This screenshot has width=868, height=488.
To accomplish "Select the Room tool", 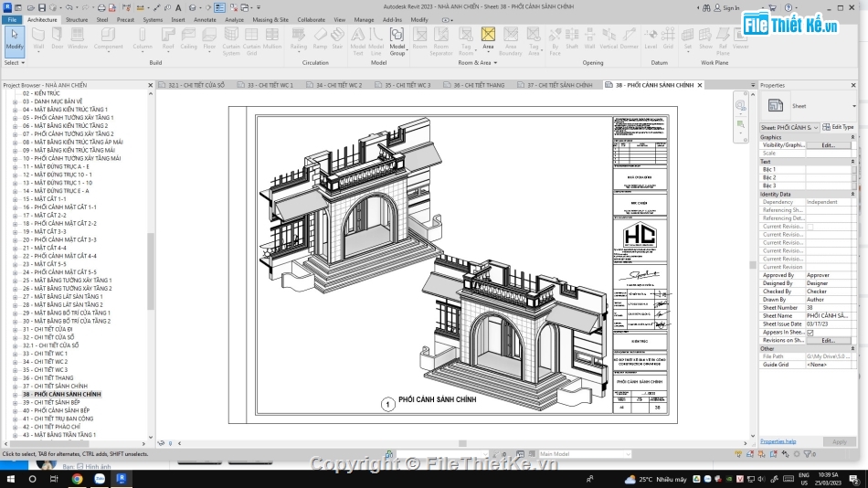I will coord(419,38).
